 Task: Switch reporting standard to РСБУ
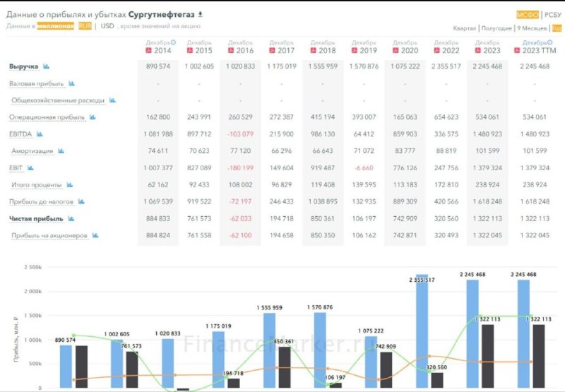(x=553, y=15)
